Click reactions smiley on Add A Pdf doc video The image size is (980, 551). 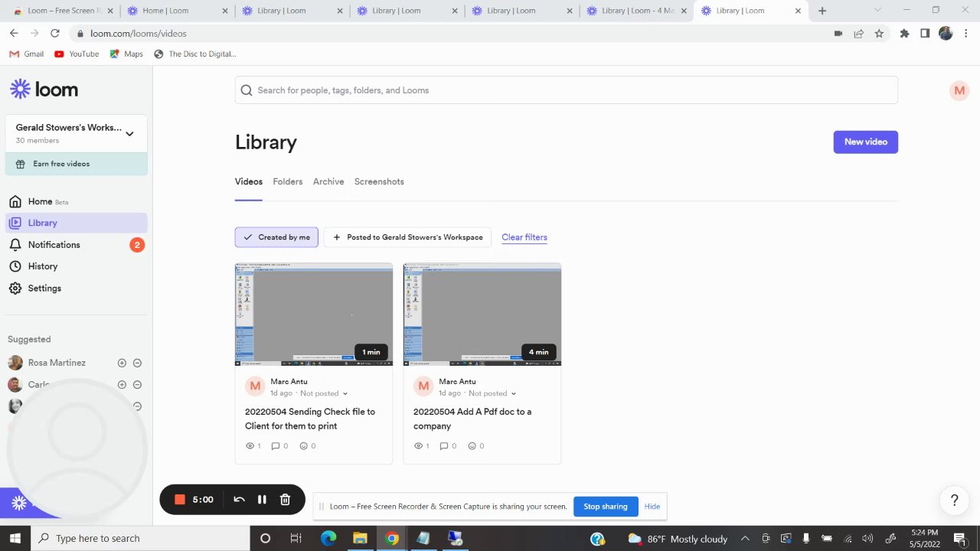[x=472, y=445]
